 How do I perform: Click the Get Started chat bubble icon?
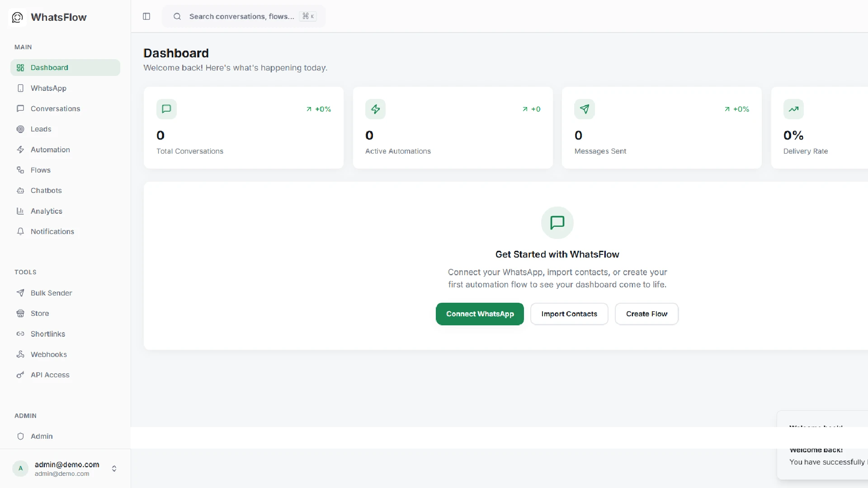tap(557, 223)
